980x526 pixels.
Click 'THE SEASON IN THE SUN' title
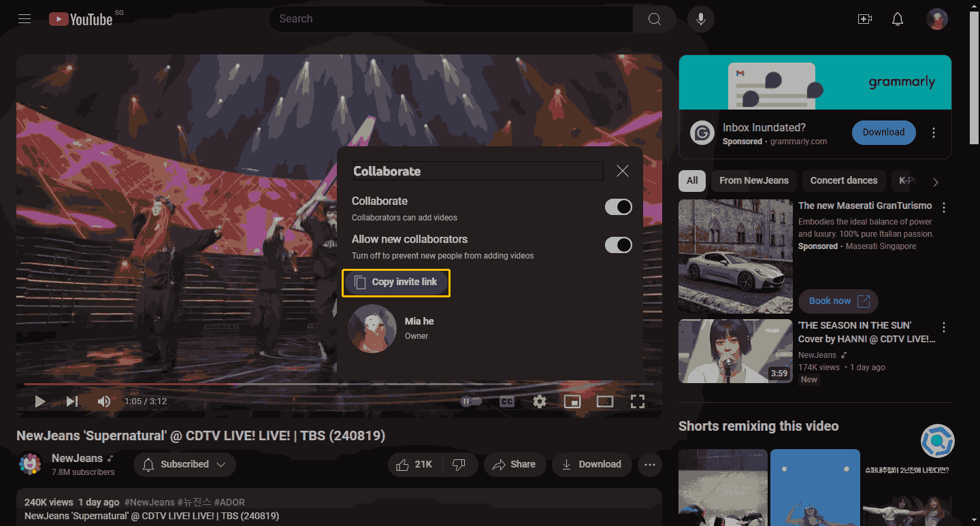coord(866,332)
